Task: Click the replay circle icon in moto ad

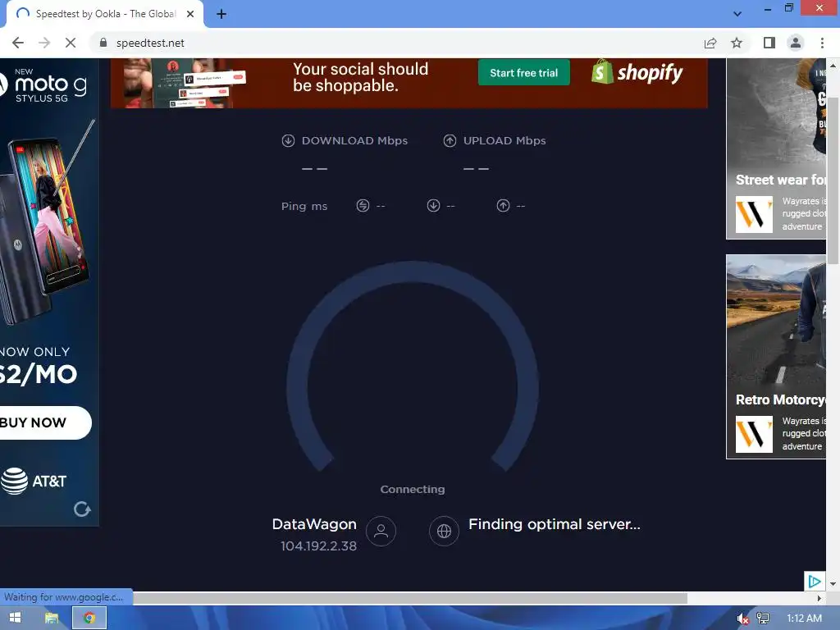Action: point(82,509)
